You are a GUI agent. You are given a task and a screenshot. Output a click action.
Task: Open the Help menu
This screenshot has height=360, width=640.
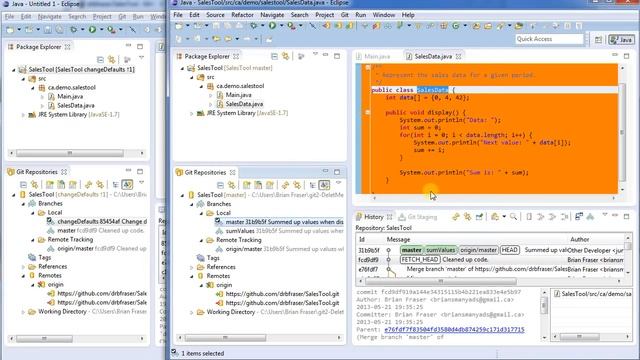click(x=408, y=15)
